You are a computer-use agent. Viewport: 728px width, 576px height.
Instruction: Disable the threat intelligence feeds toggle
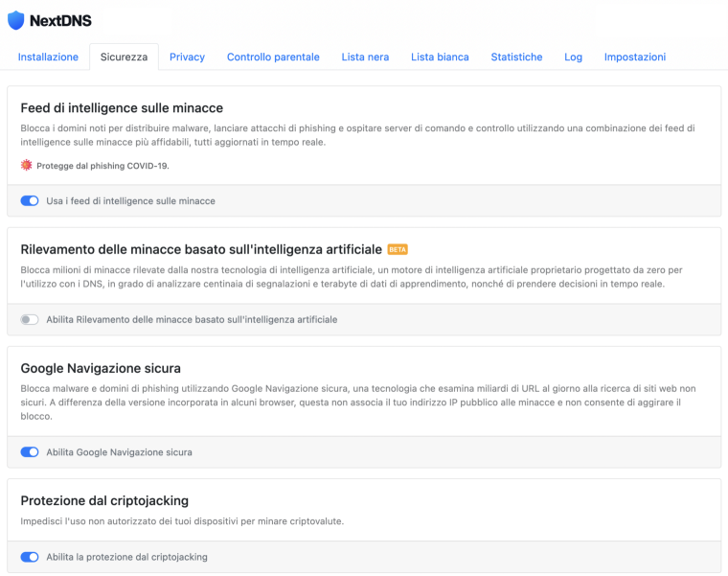click(x=30, y=200)
